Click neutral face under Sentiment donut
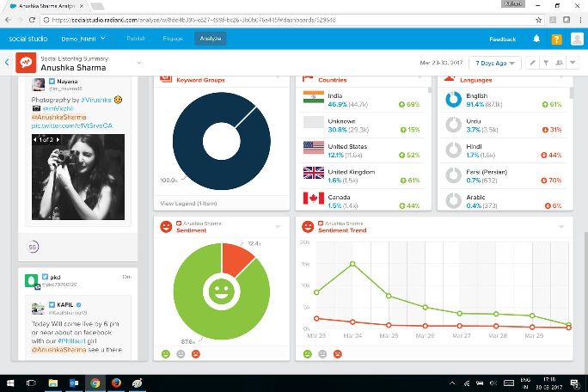 coord(181,353)
